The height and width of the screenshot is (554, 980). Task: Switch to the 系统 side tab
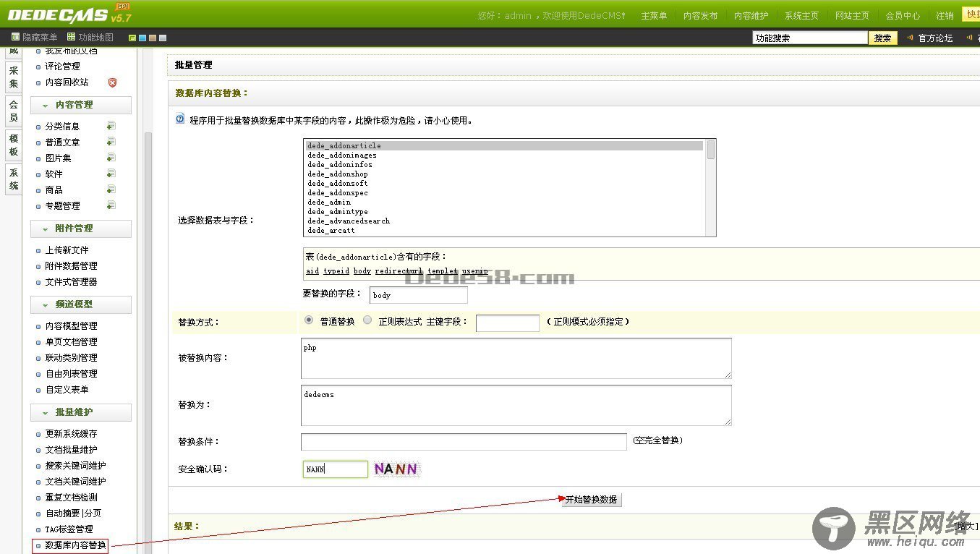click(13, 179)
